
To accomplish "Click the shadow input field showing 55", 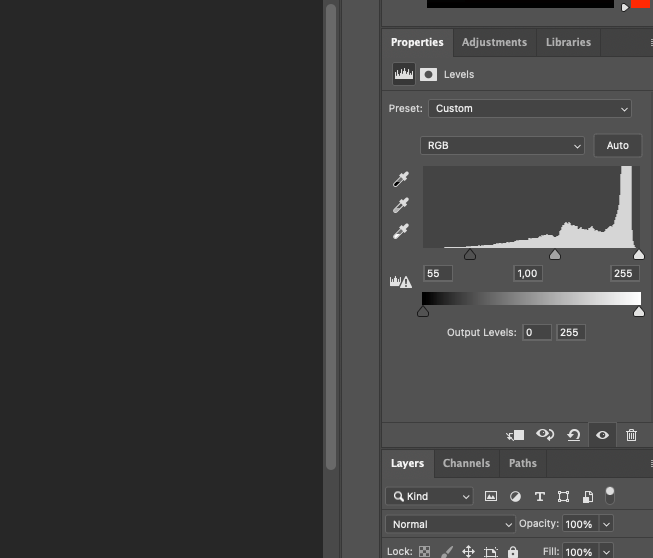I will coord(438,274).
